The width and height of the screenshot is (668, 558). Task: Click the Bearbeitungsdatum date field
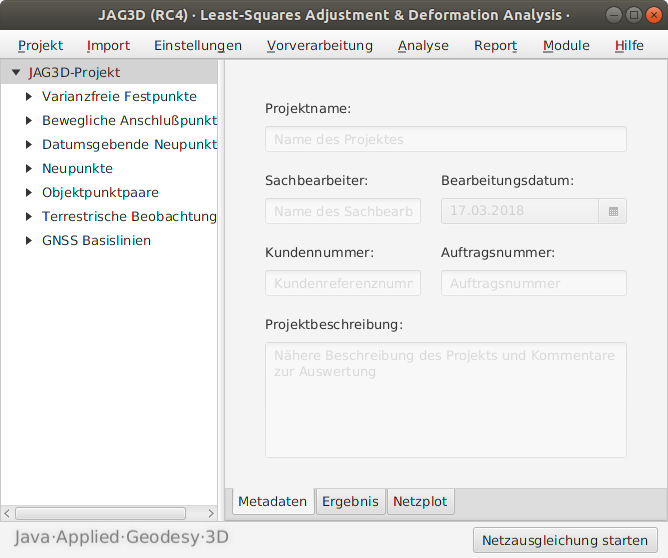519,211
